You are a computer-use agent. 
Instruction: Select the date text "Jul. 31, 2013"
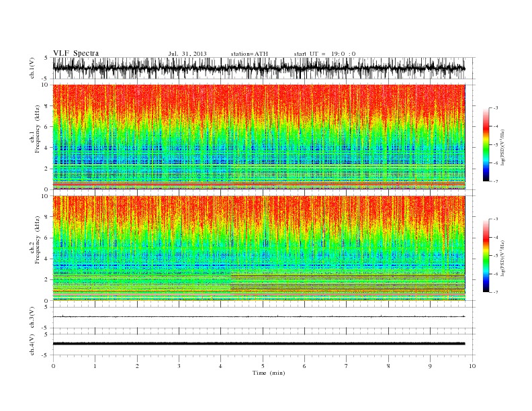pyautogui.click(x=187, y=54)
